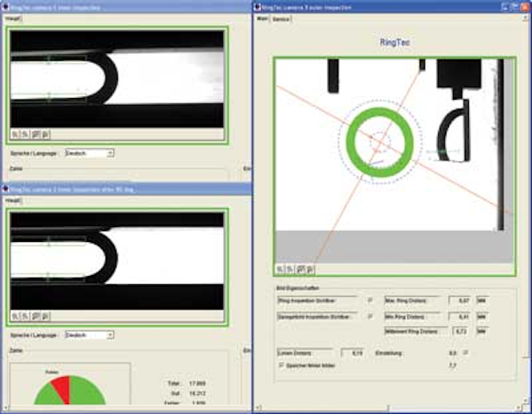Click camera 1 inner inspection image view
The image size is (532, 414).
point(116,79)
